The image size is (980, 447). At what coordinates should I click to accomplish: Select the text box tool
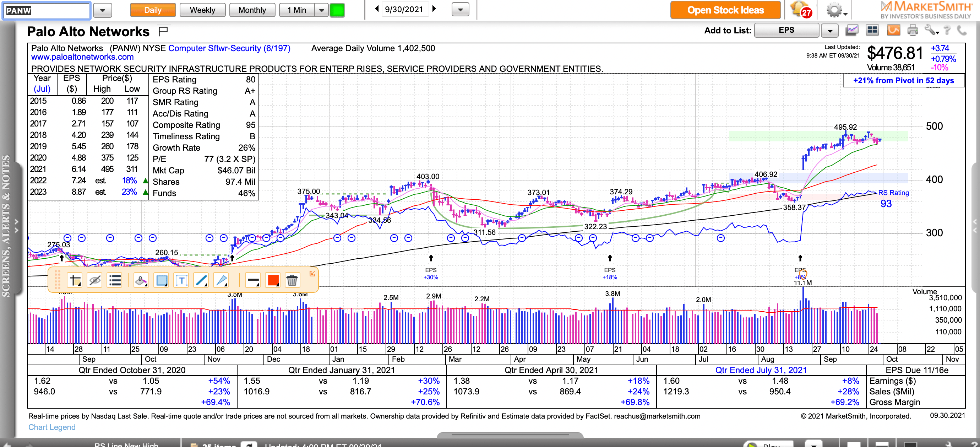(x=181, y=281)
